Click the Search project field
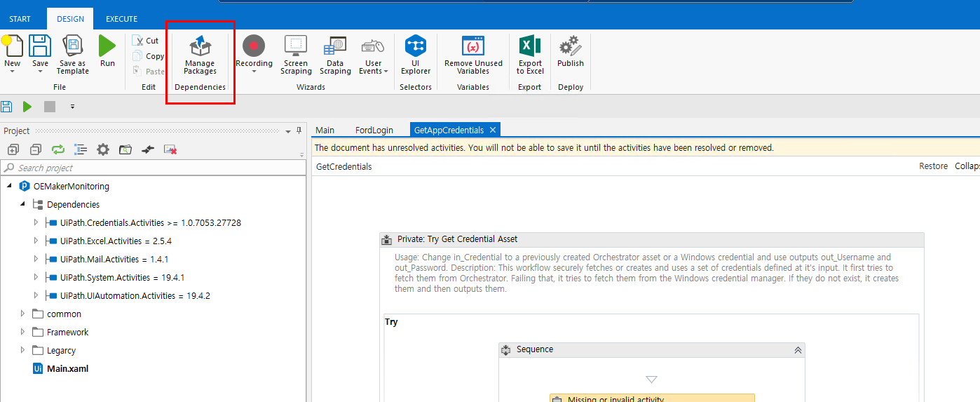 [153, 168]
